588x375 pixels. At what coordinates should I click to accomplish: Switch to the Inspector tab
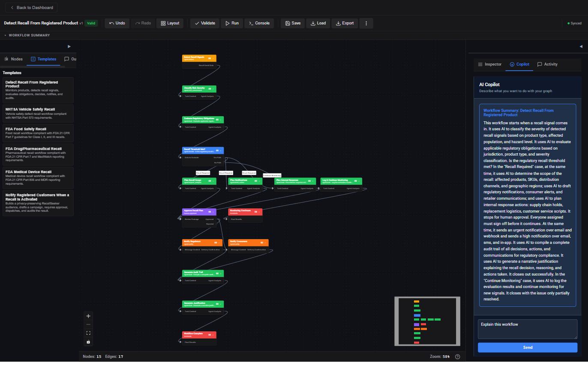[489, 64]
